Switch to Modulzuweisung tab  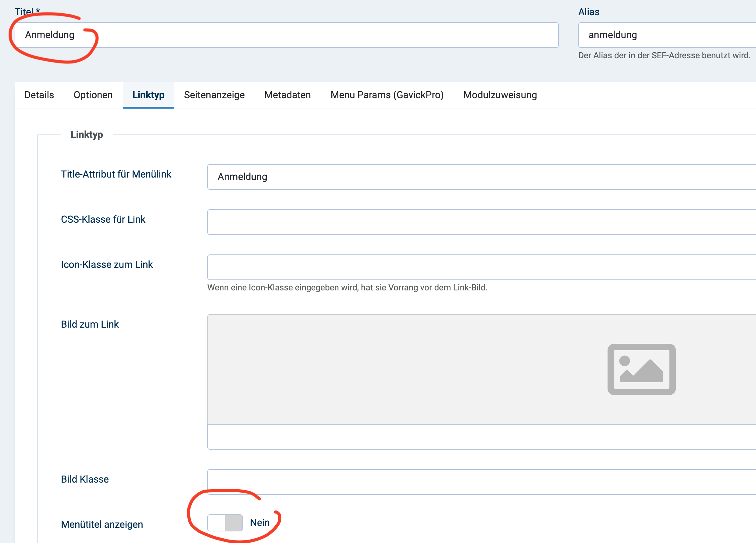(x=500, y=95)
